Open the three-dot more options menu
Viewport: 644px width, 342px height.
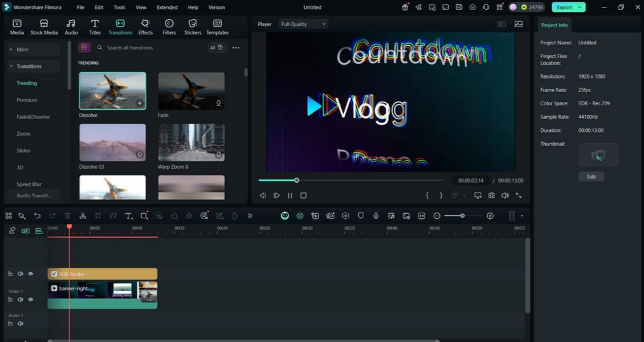tap(236, 48)
